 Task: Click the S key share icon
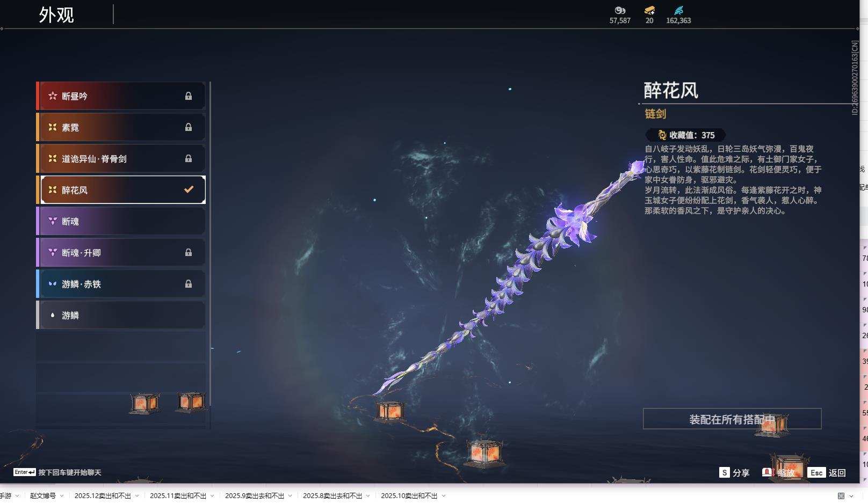tap(725, 472)
